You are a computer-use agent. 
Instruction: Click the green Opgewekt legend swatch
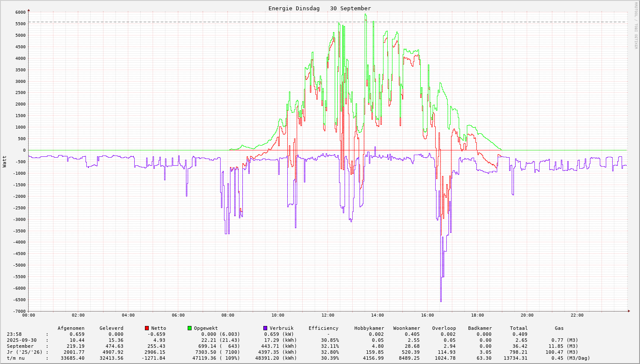tap(189, 328)
